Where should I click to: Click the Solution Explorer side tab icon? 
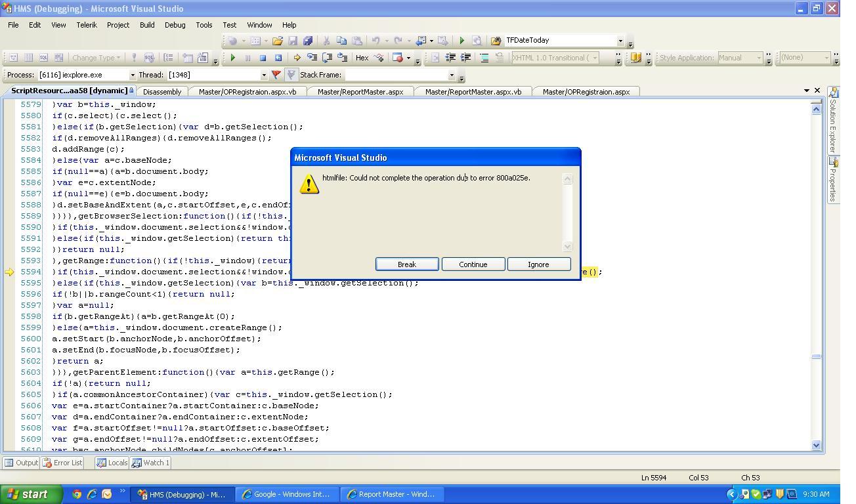(x=834, y=93)
